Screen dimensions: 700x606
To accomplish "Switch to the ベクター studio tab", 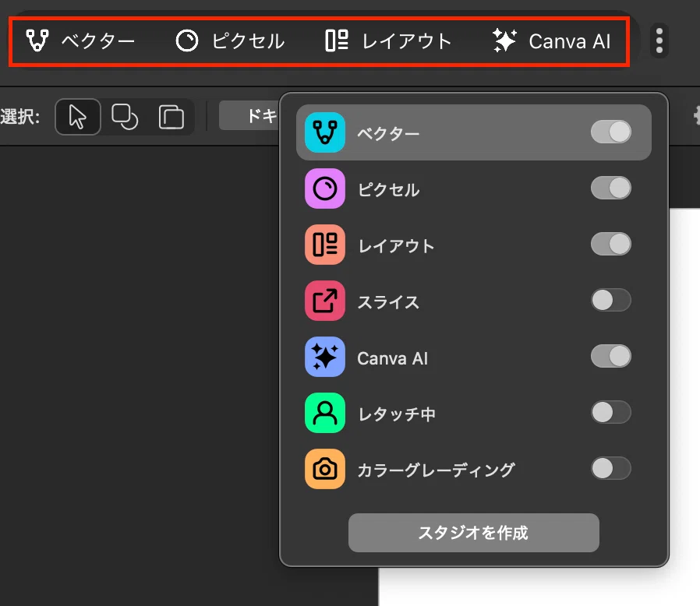I will coord(80,41).
